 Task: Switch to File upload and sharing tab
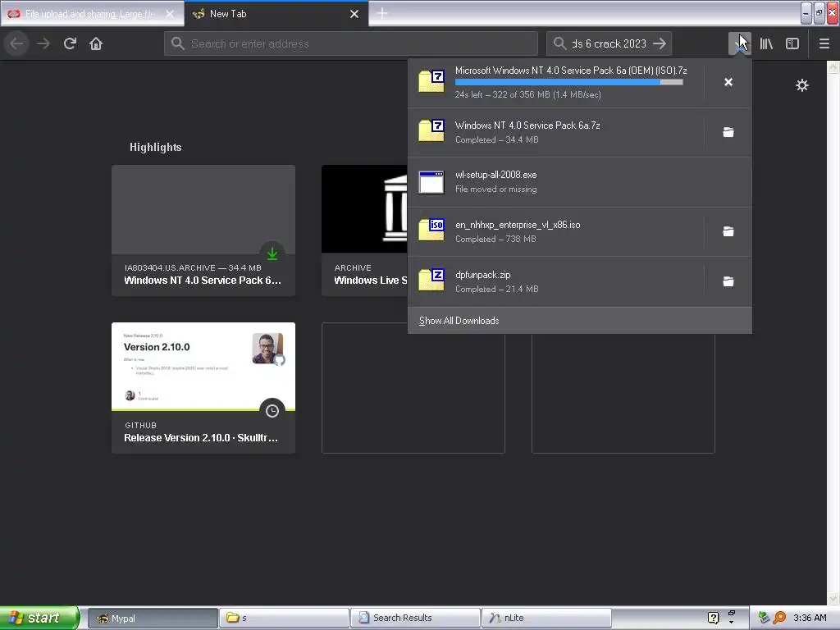click(x=92, y=14)
